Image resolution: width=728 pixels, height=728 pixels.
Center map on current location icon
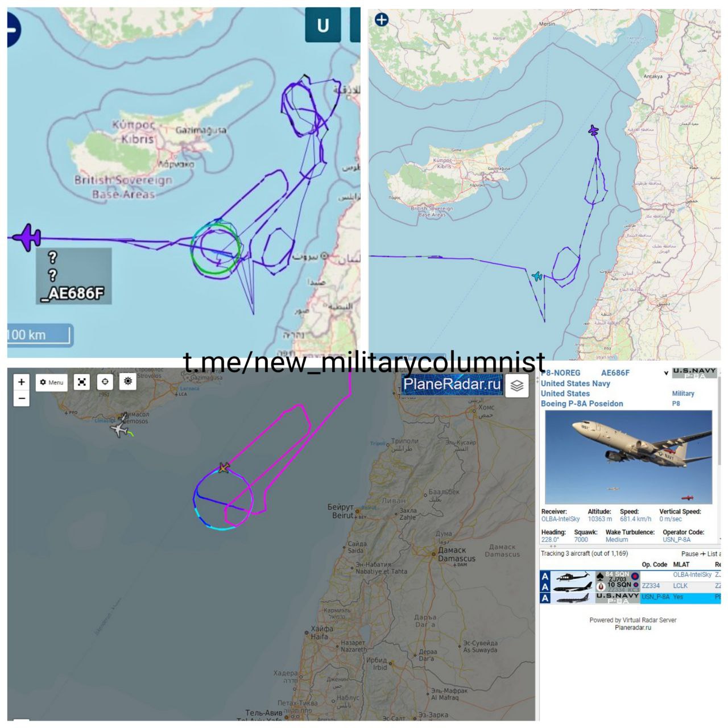tap(105, 382)
